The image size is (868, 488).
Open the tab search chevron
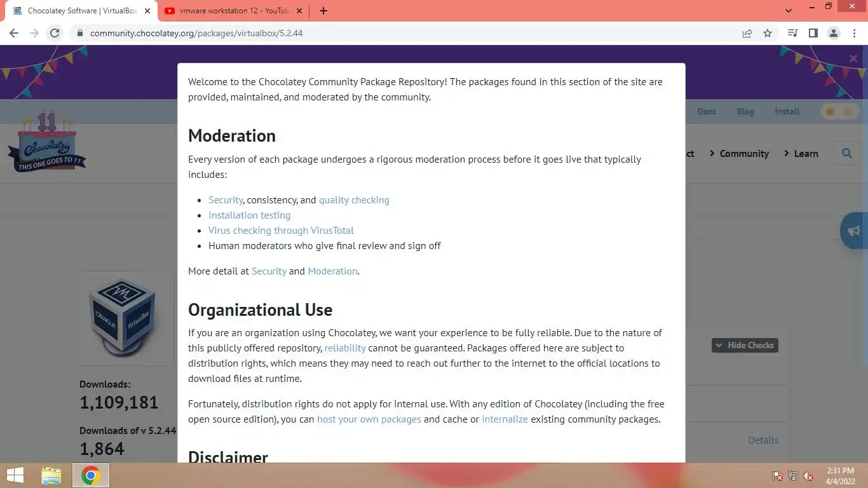pyautogui.click(x=789, y=11)
